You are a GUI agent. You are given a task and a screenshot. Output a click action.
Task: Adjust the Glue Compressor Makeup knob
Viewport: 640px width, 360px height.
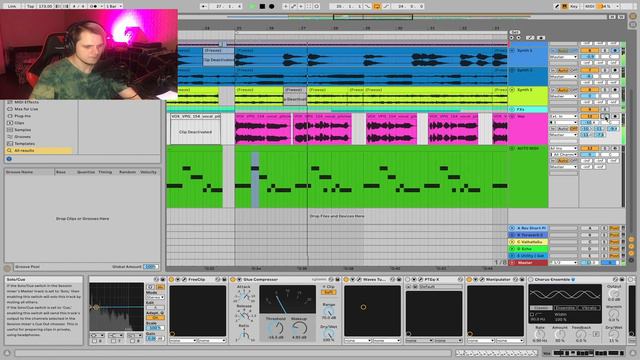pyautogui.click(x=299, y=328)
